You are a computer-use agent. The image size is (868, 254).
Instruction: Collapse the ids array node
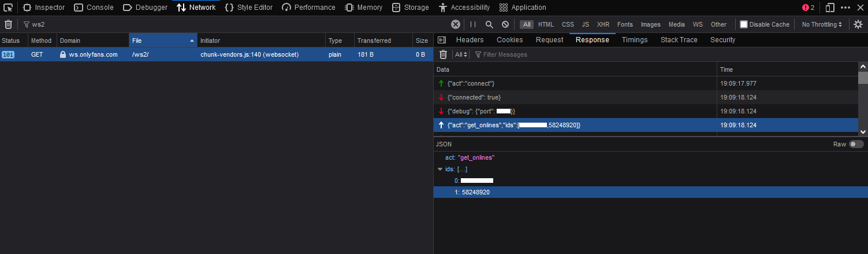pyautogui.click(x=440, y=170)
